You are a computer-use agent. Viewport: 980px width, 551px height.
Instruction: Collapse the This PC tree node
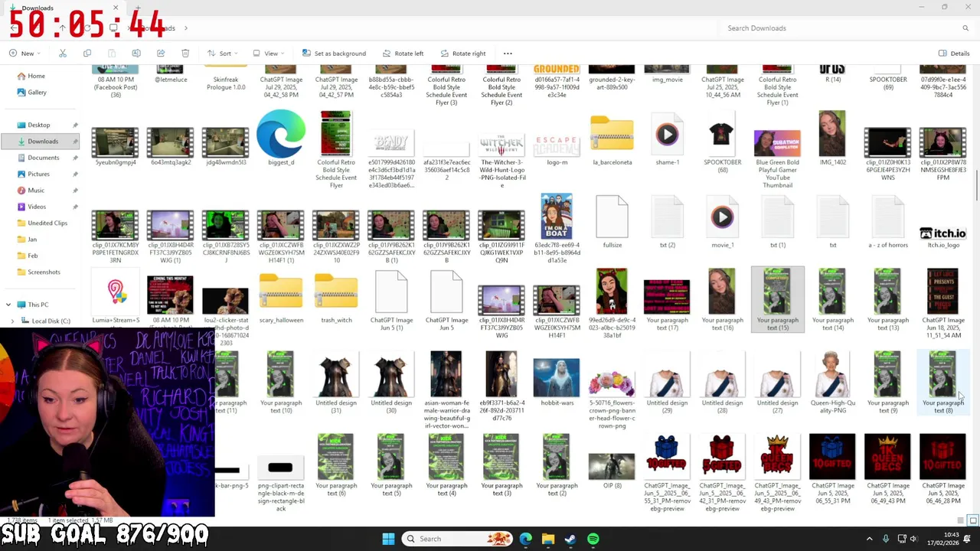coord(8,305)
